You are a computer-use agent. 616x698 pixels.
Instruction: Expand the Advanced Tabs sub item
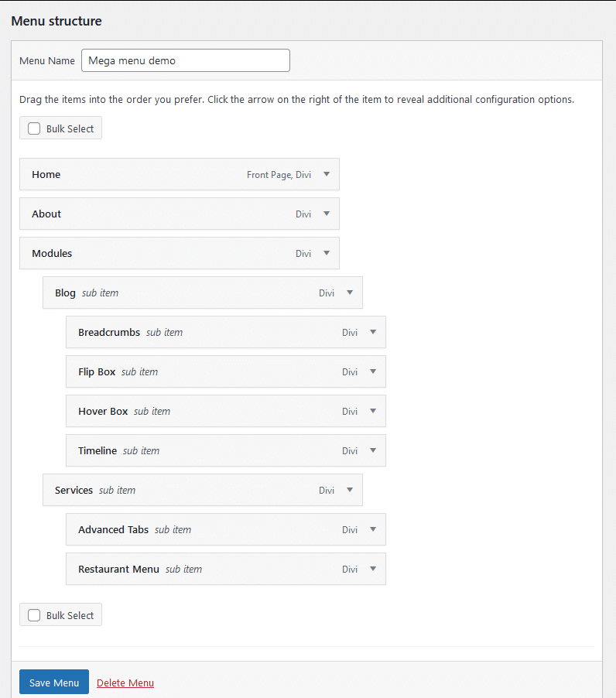click(374, 529)
